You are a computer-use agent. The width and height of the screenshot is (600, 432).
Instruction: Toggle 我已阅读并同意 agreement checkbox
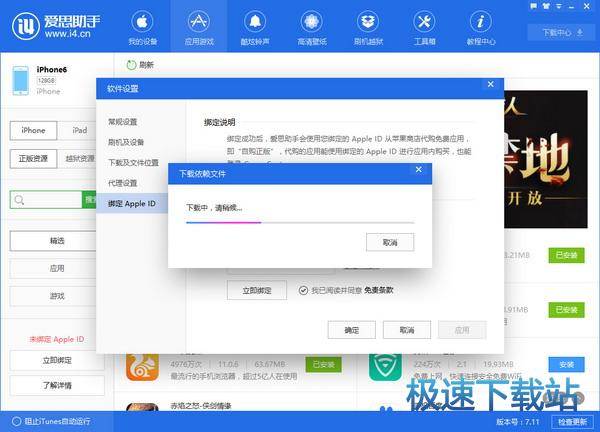click(303, 290)
